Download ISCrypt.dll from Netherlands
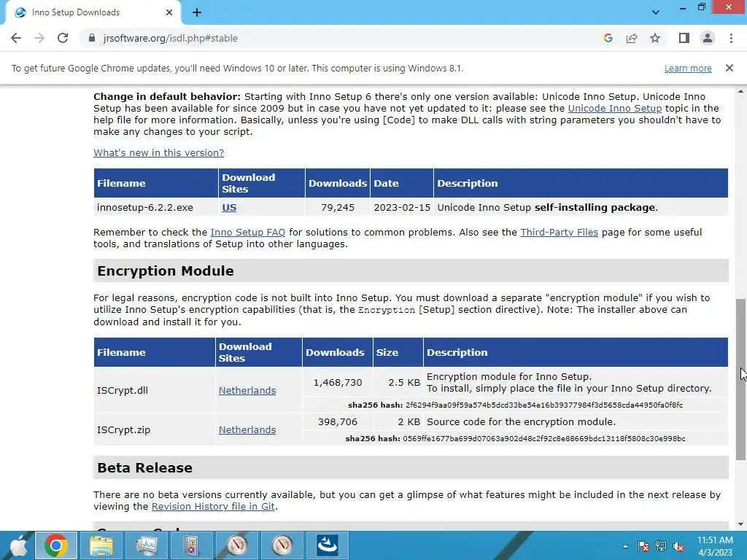 (247, 390)
